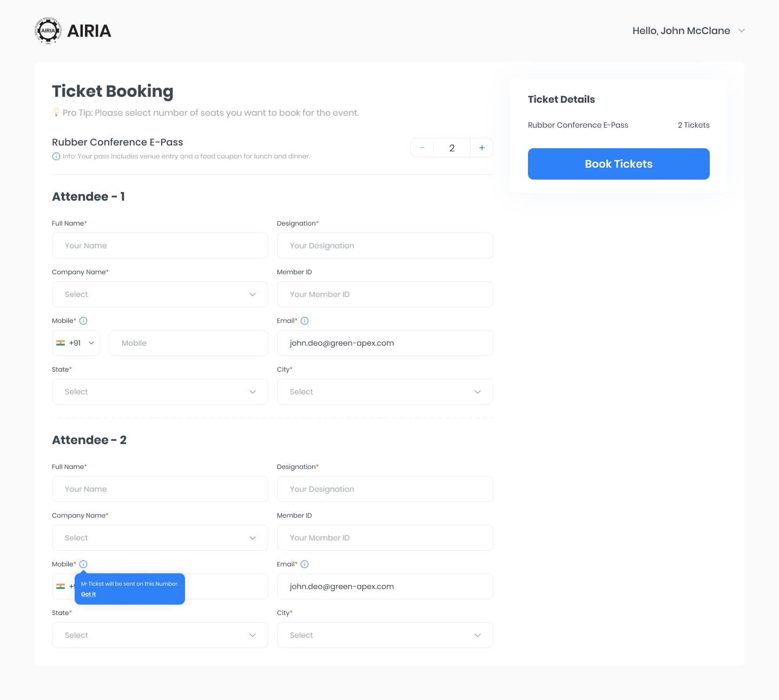The image size is (779, 700).
Task: Focus Attendee 1 Designation field
Action: 385,246
